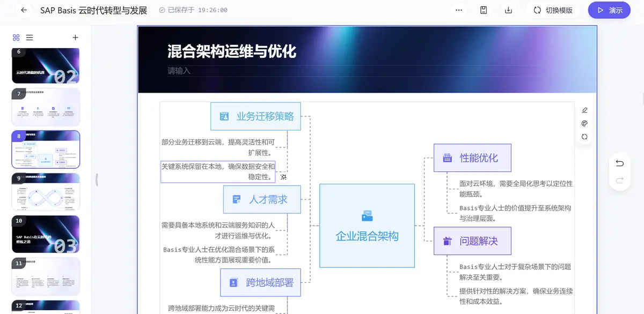This screenshot has height=314, width=644.
Task: Click the AI sparkle icon beside selected text
Action: tap(284, 177)
